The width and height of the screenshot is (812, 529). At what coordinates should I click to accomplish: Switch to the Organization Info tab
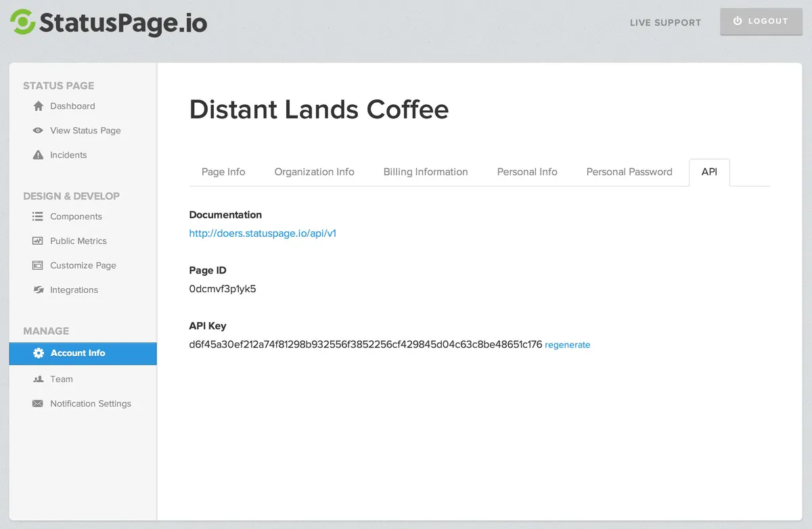315,172
